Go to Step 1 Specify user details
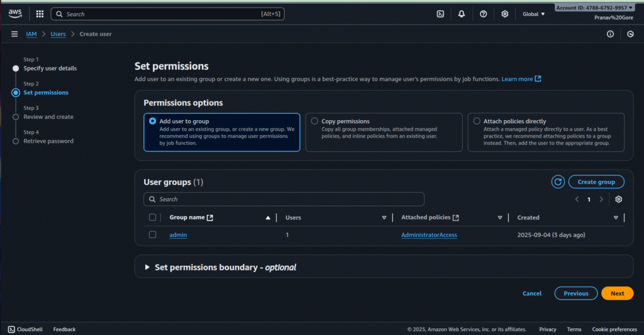Screen dimensions: 644x335 50,68
